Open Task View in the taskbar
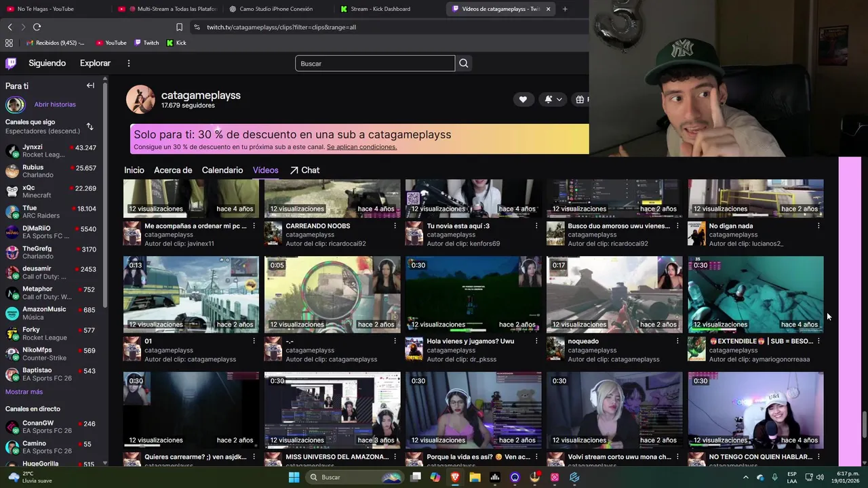The image size is (868, 488). (416, 477)
